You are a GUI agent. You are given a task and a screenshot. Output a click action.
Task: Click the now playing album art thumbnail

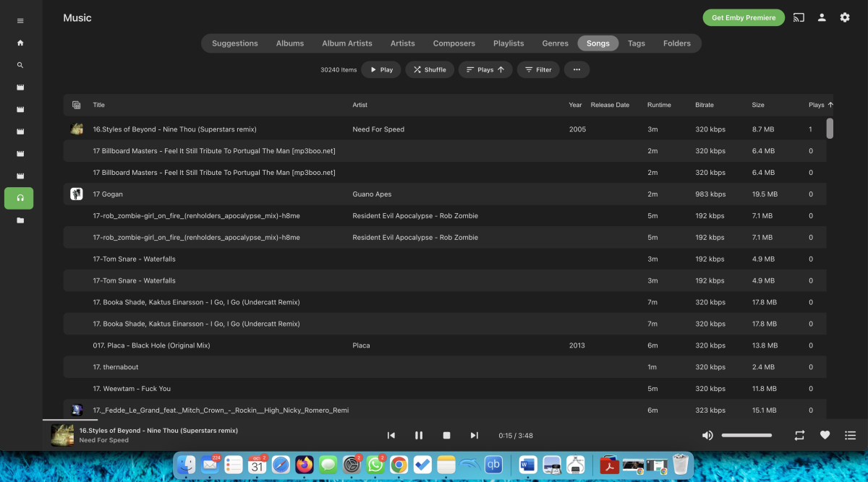[x=62, y=435]
